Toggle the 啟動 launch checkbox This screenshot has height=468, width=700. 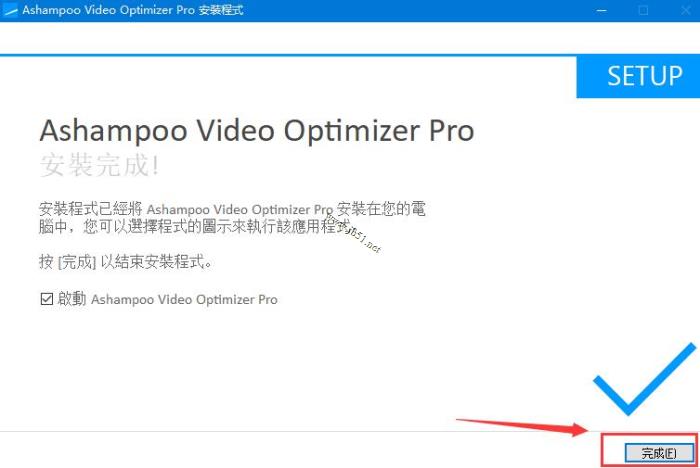(x=46, y=299)
